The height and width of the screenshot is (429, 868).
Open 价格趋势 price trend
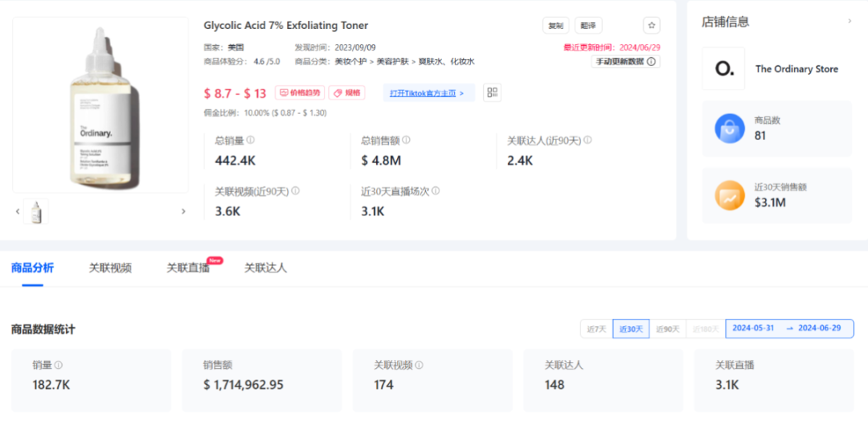point(300,92)
